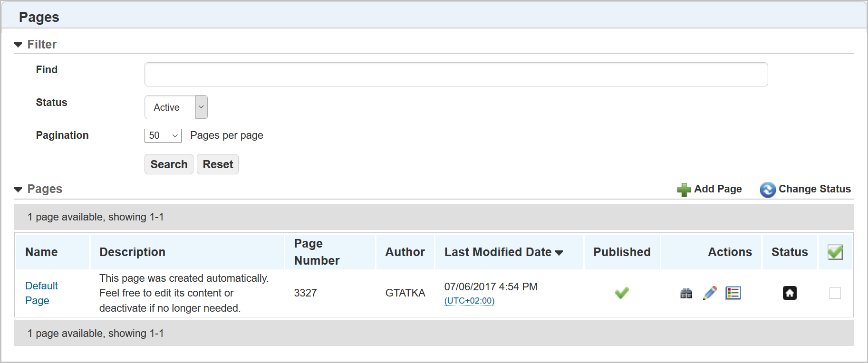Viewport: 868px width, 363px height.
Task: Open the Status dropdown showing Active
Action: (176, 107)
